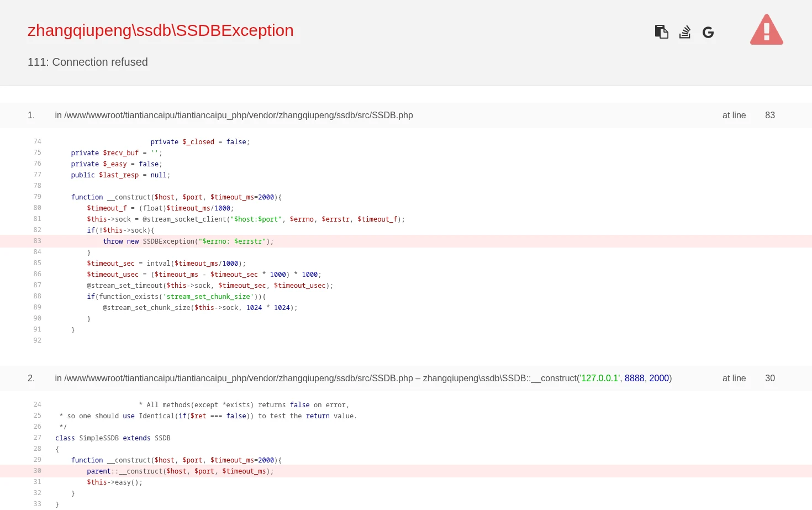Click the function_exists check on line 88

[x=176, y=297]
